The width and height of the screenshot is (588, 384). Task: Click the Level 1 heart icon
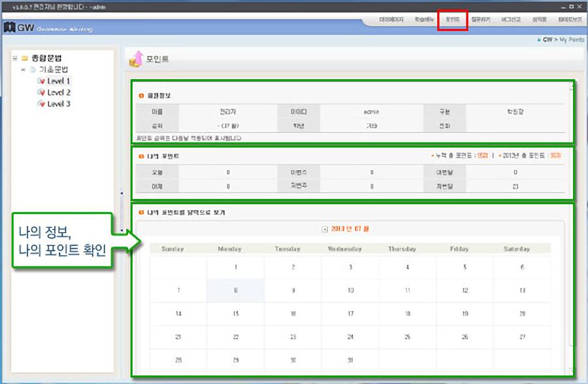41,81
